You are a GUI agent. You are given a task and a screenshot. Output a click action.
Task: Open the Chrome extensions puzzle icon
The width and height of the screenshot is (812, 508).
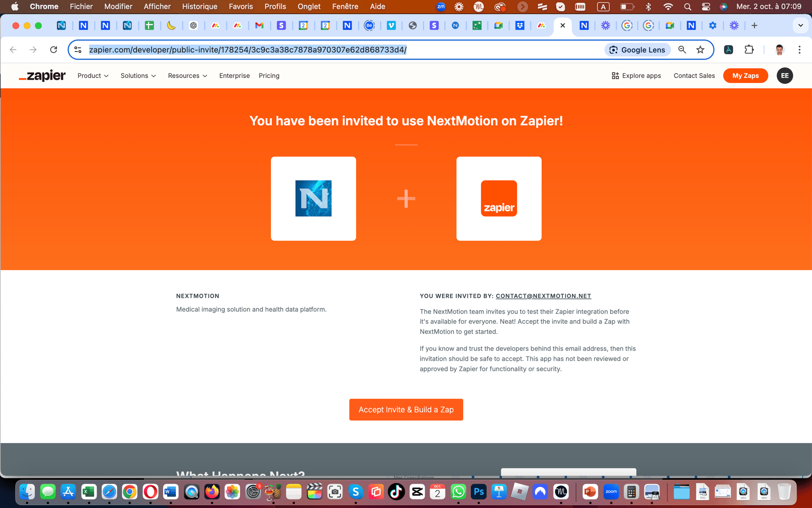749,50
